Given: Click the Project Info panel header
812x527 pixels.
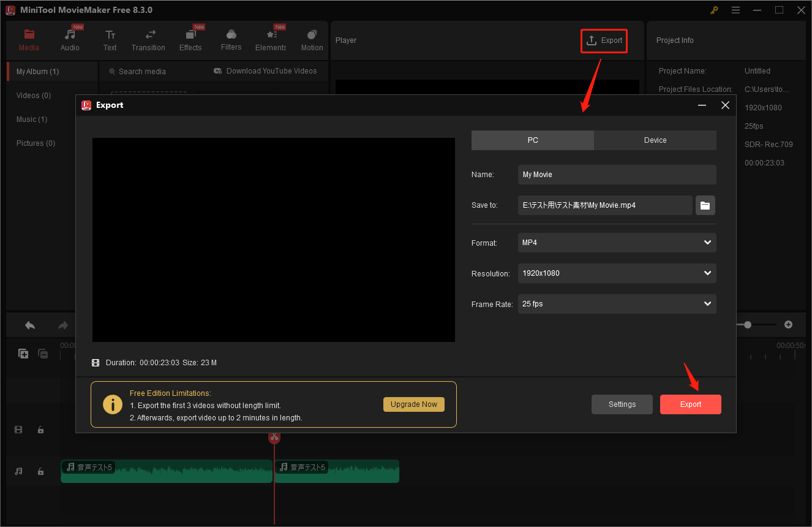Looking at the screenshot, I should click(675, 40).
